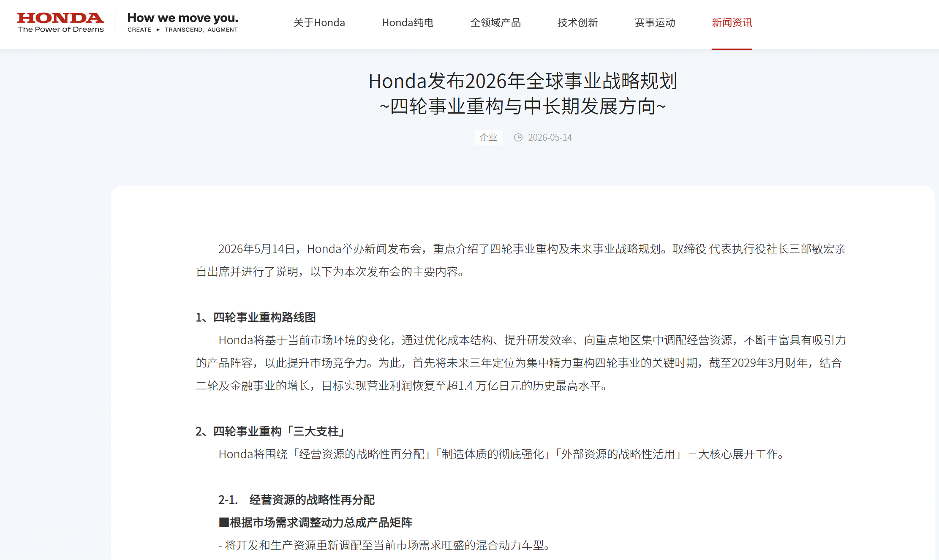The height and width of the screenshot is (560, 939).
Task: Click the How we move you slogan
Action: [182, 22]
